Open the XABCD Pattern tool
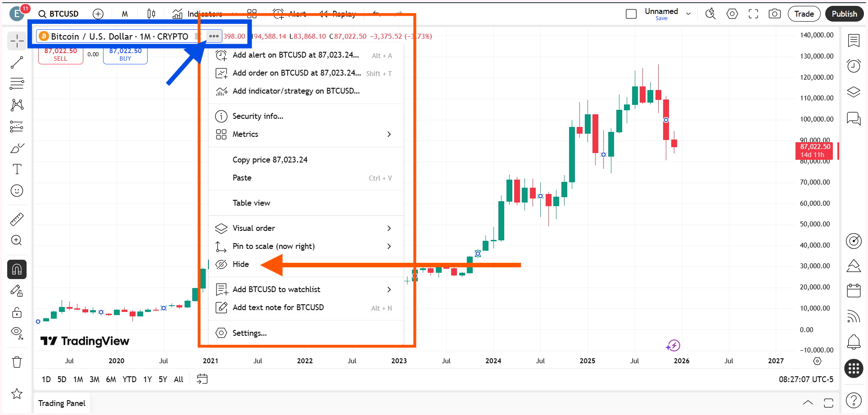This screenshot has width=868, height=415. click(x=17, y=105)
